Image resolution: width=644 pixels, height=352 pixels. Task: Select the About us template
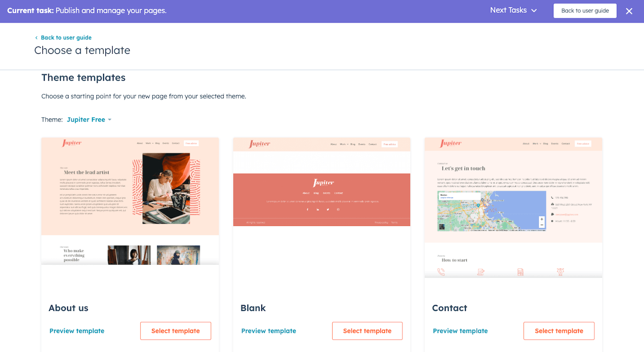(x=176, y=331)
